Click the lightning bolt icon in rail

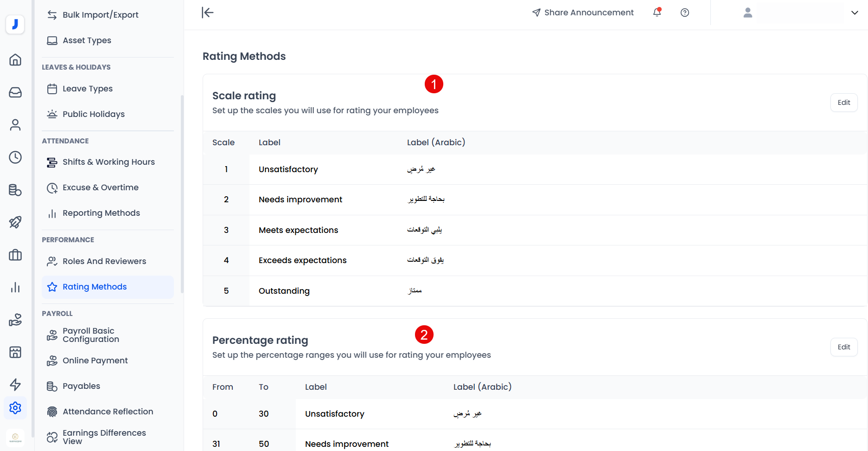point(15,385)
